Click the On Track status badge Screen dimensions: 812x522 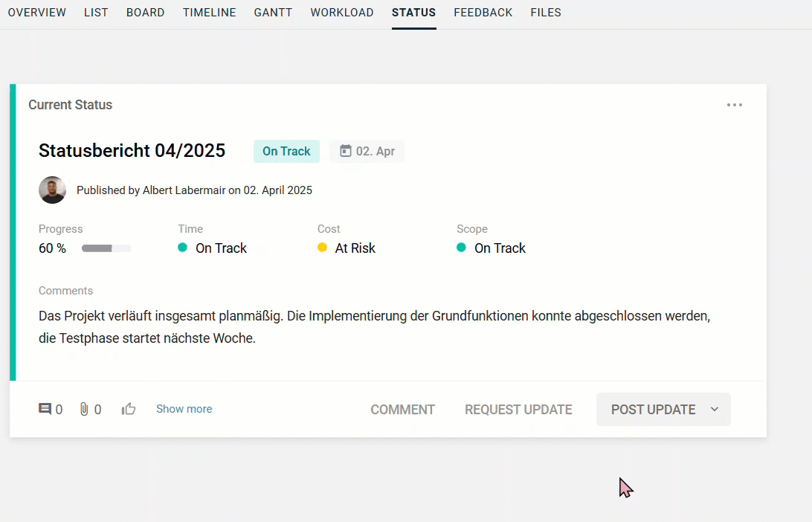tap(286, 151)
